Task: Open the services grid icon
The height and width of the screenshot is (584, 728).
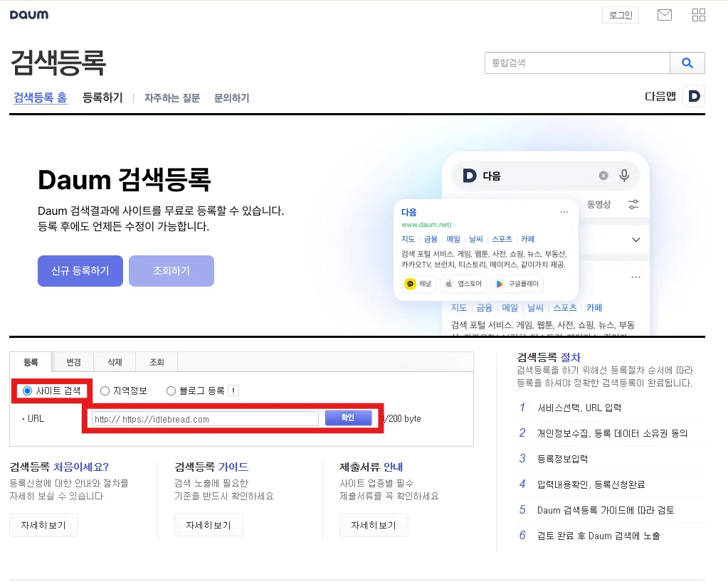Action: point(698,15)
